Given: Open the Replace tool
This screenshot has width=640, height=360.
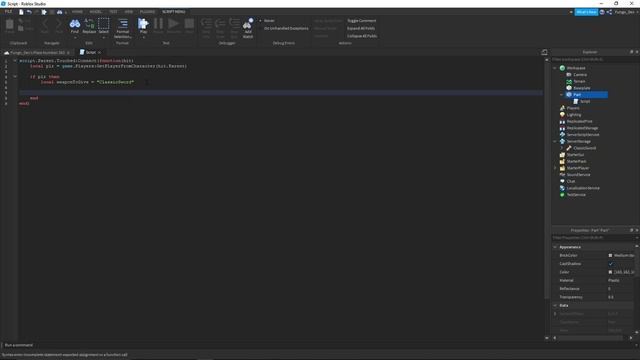Looking at the screenshot, I should (x=89, y=26).
